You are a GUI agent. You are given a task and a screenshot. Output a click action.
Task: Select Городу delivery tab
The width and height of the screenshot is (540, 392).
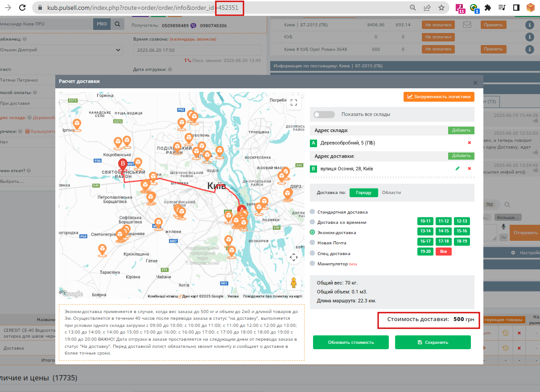click(364, 193)
